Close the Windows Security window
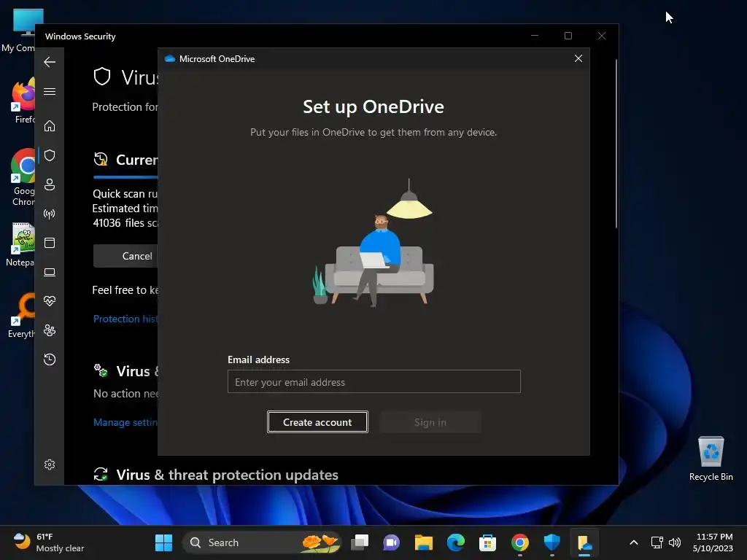 pyautogui.click(x=602, y=36)
